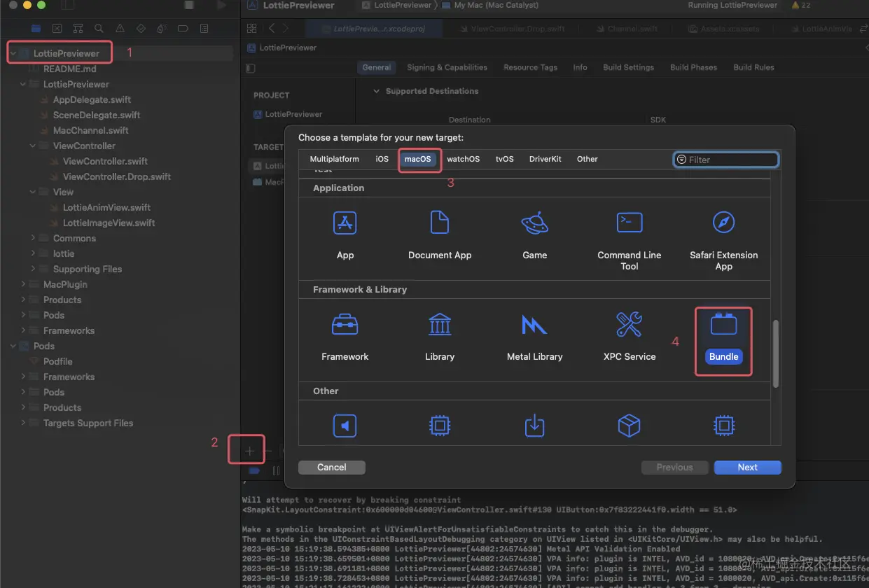This screenshot has height=588, width=869.
Task: Click the Previous button in dialog
Action: tap(674, 467)
